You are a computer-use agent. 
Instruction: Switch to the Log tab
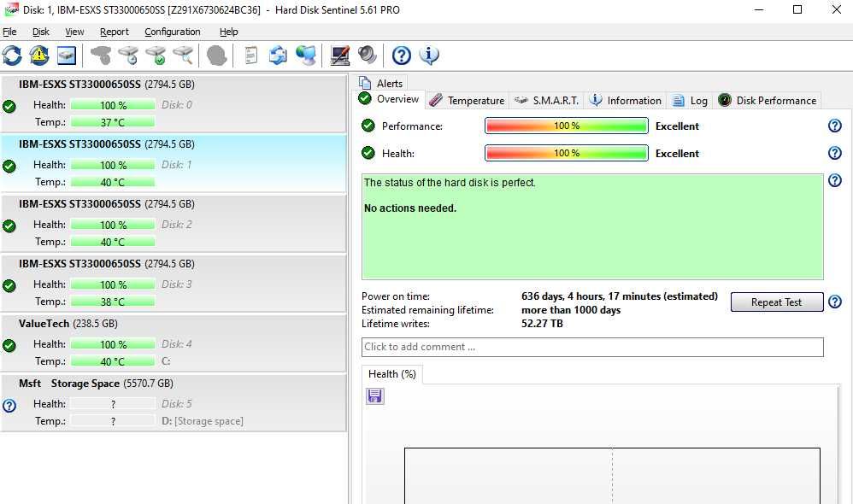(x=690, y=100)
